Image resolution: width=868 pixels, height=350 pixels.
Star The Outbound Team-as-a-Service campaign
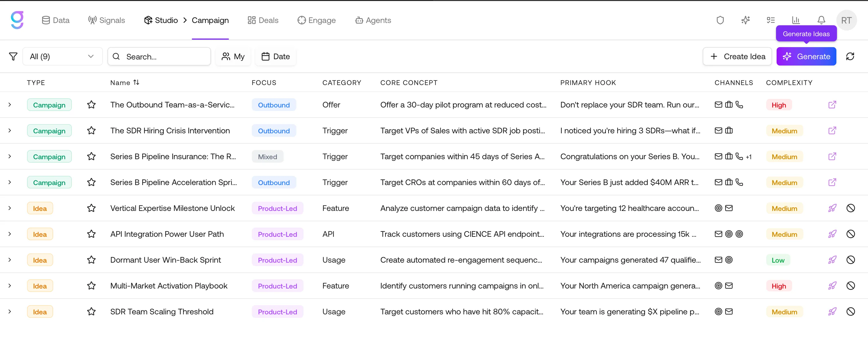(91, 105)
